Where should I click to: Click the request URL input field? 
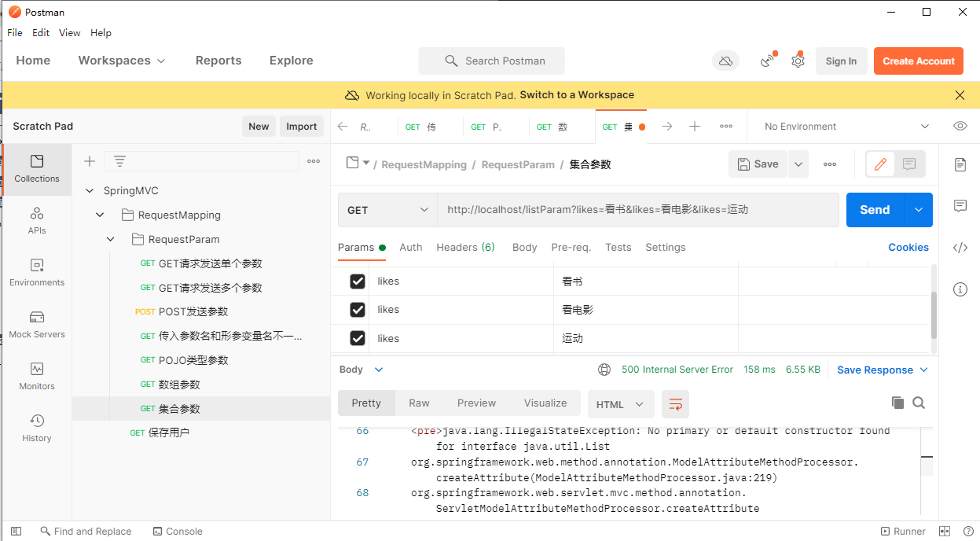coord(637,210)
